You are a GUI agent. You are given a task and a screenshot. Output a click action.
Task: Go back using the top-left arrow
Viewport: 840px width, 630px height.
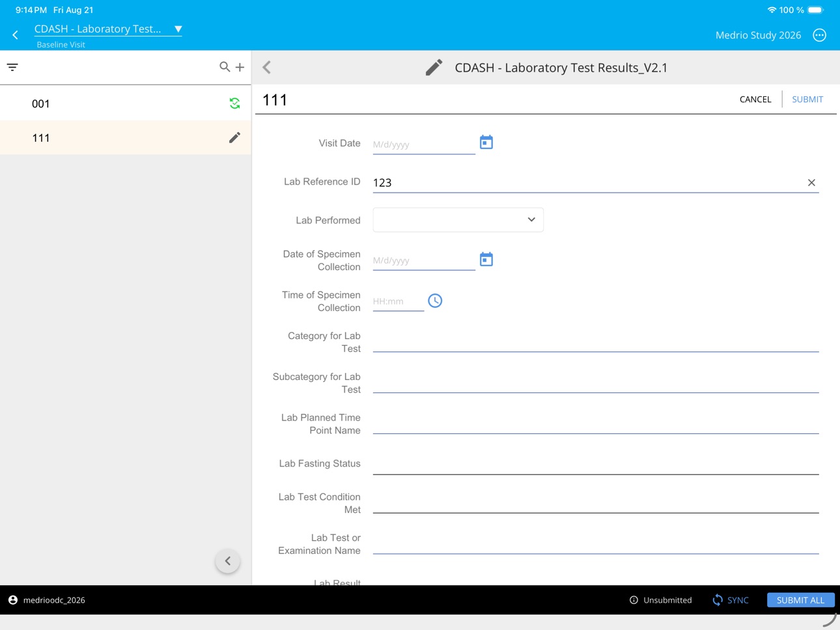click(15, 35)
